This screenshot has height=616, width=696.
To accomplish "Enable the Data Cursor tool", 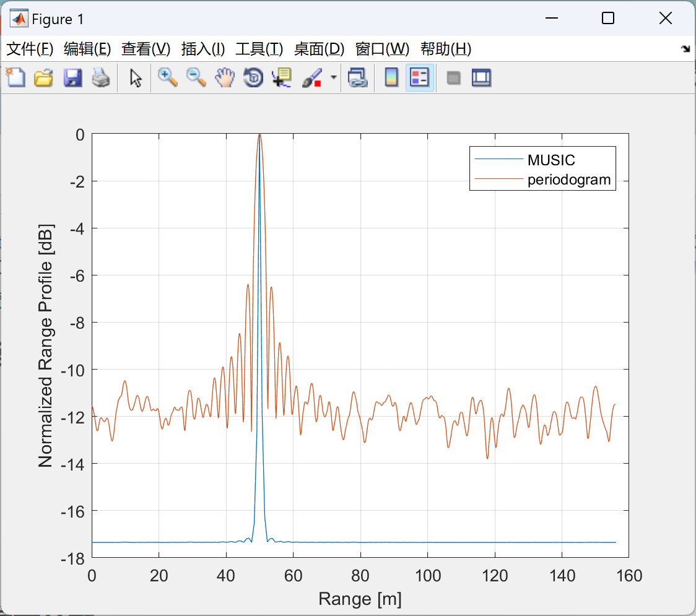I will pos(281,77).
